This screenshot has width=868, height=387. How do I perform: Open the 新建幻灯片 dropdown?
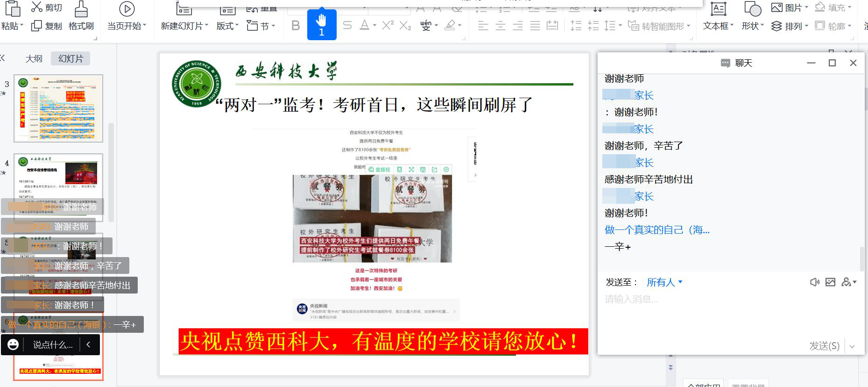coord(206,26)
